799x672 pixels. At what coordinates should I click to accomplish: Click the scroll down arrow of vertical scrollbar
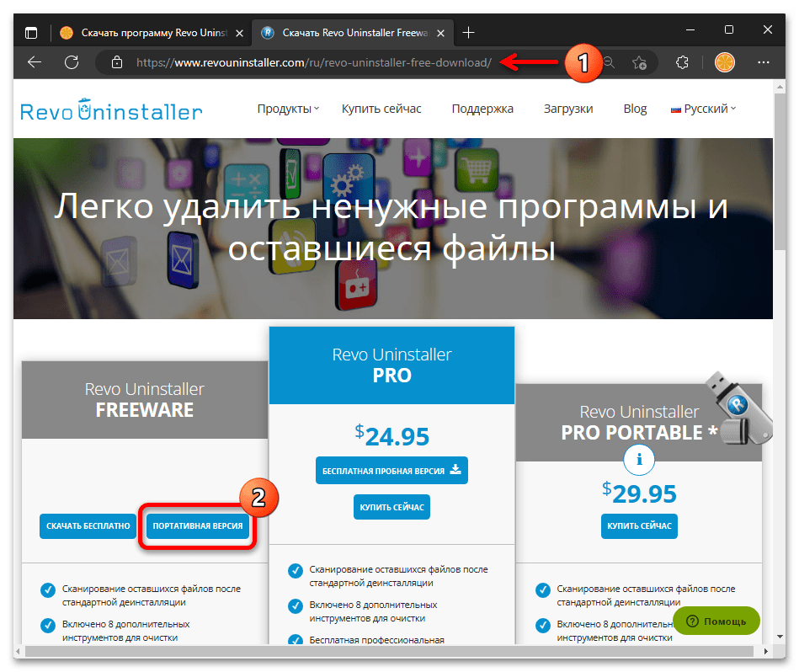(780, 637)
